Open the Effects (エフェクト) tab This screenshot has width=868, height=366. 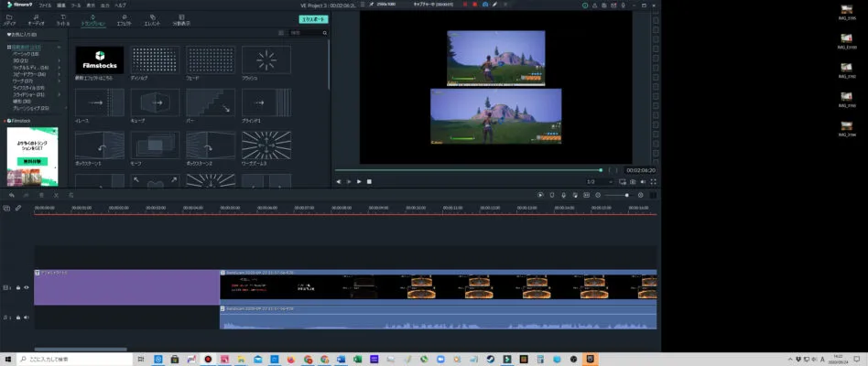tap(124, 20)
